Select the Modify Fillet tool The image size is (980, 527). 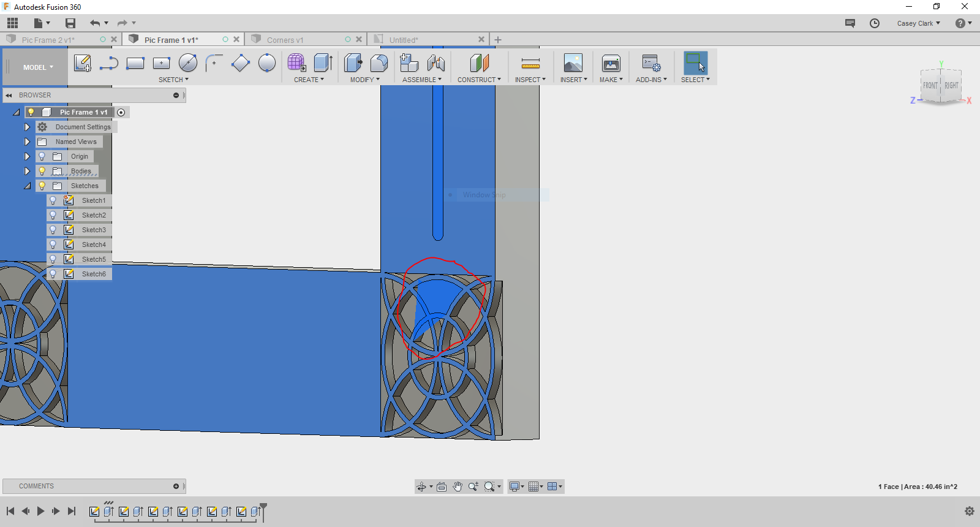(x=379, y=63)
